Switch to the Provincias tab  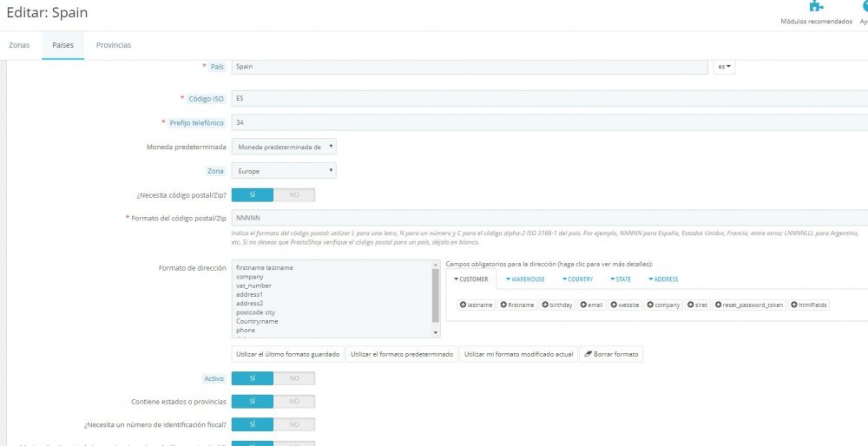point(114,45)
